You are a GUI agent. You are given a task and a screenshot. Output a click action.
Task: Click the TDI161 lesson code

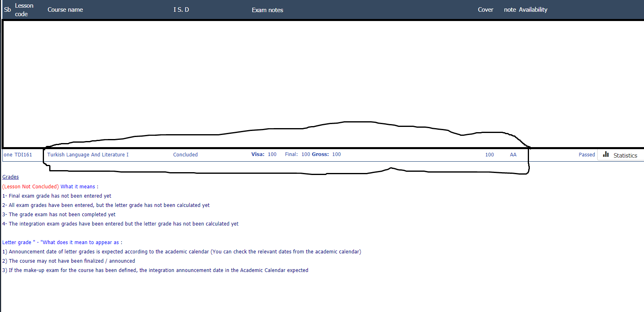click(23, 155)
